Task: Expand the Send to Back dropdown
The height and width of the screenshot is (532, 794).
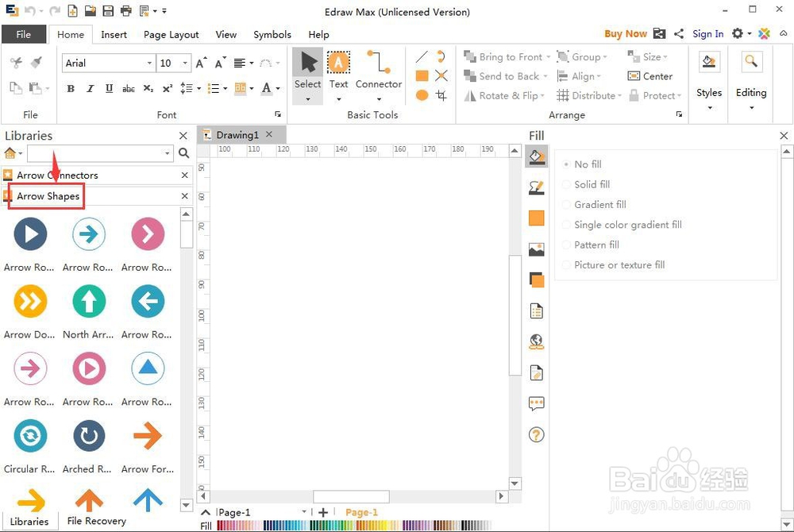Action: tap(545, 76)
